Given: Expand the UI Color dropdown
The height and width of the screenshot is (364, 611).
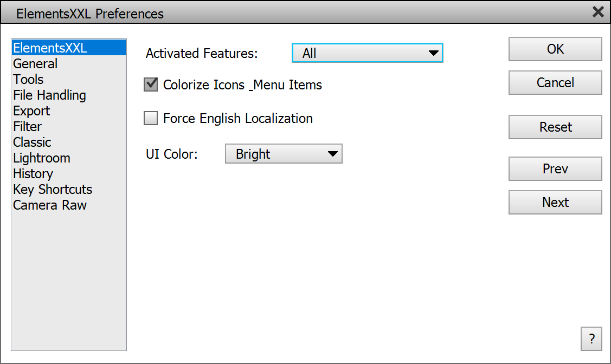Looking at the screenshot, I should click(284, 154).
